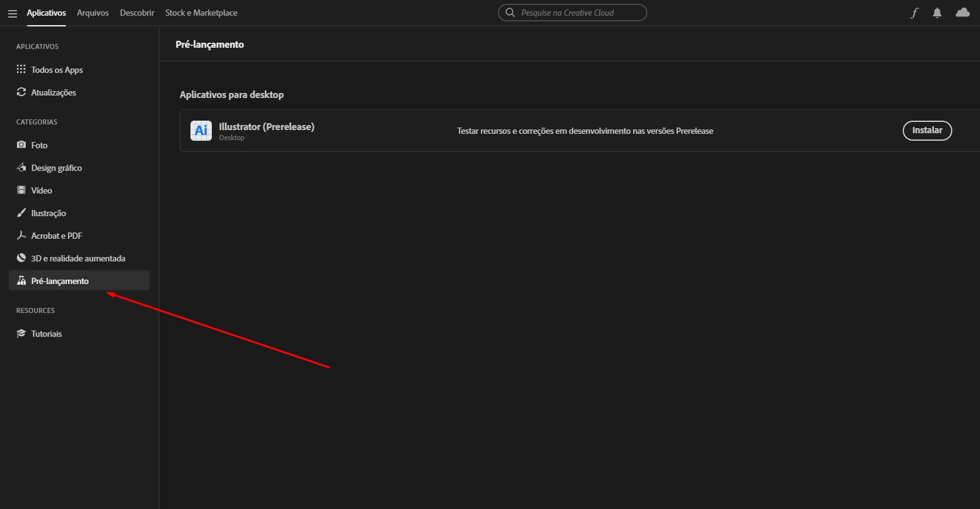Click the Foto camera icon

point(21,145)
